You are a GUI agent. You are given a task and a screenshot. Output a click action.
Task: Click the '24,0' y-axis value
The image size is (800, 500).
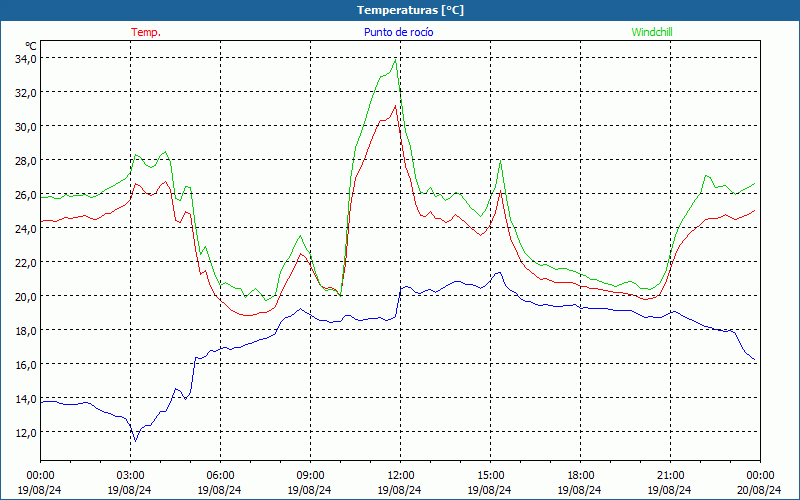click(26, 229)
